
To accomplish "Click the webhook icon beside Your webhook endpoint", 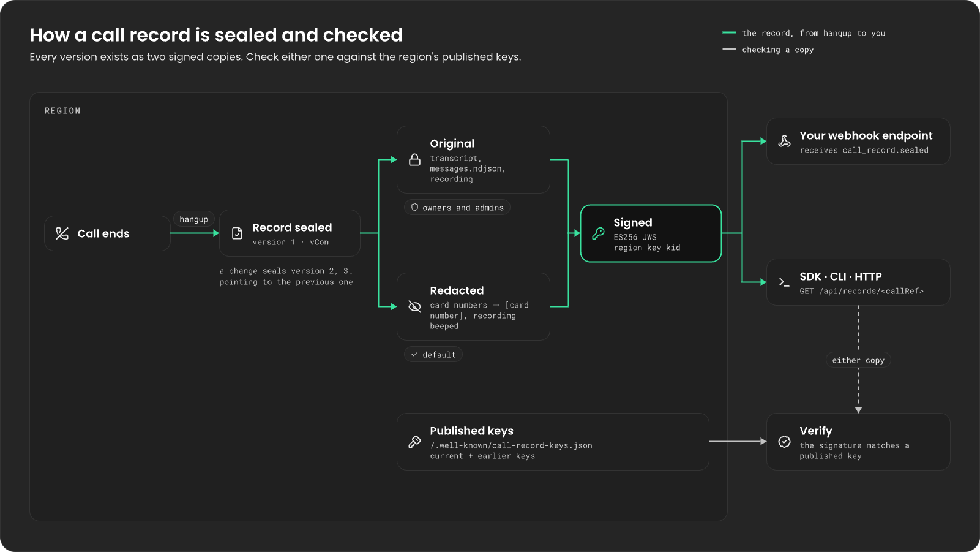I will point(784,142).
